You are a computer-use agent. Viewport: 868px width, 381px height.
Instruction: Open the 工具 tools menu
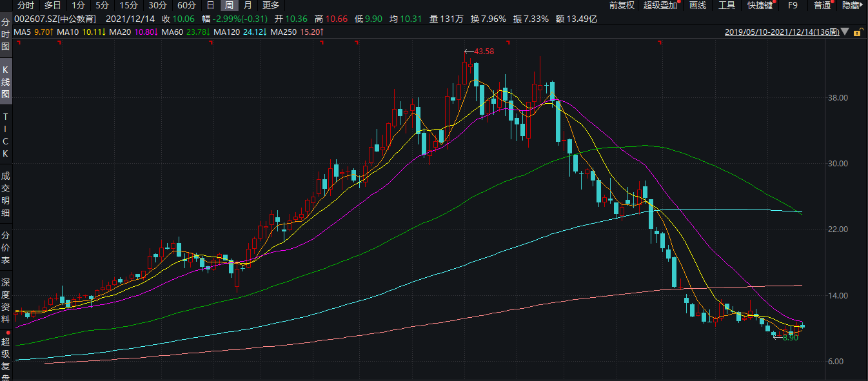coord(727,5)
